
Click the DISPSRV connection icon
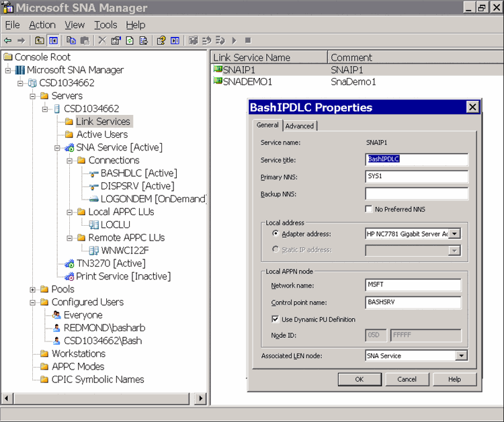[93, 187]
